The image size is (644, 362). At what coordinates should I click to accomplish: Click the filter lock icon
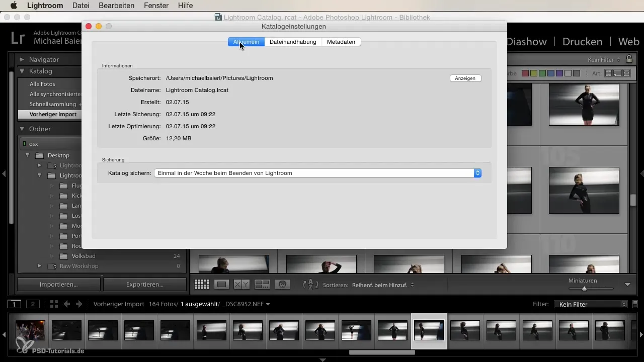tap(629, 59)
